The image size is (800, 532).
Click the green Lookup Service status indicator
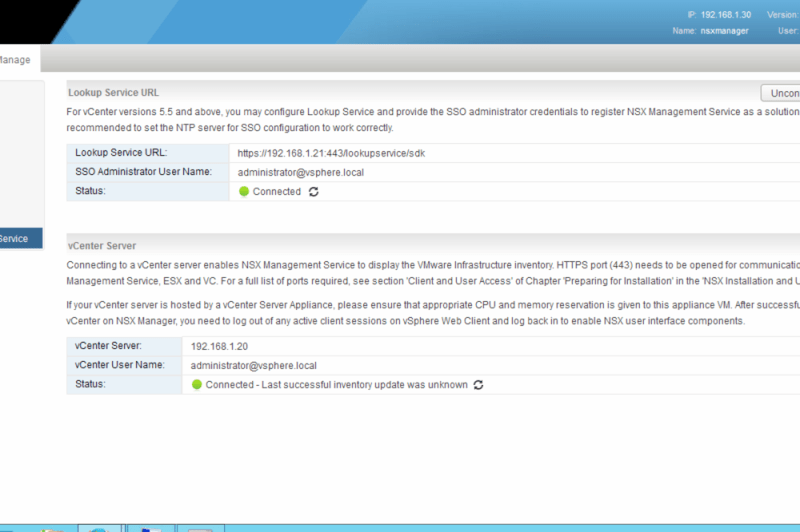click(244, 191)
